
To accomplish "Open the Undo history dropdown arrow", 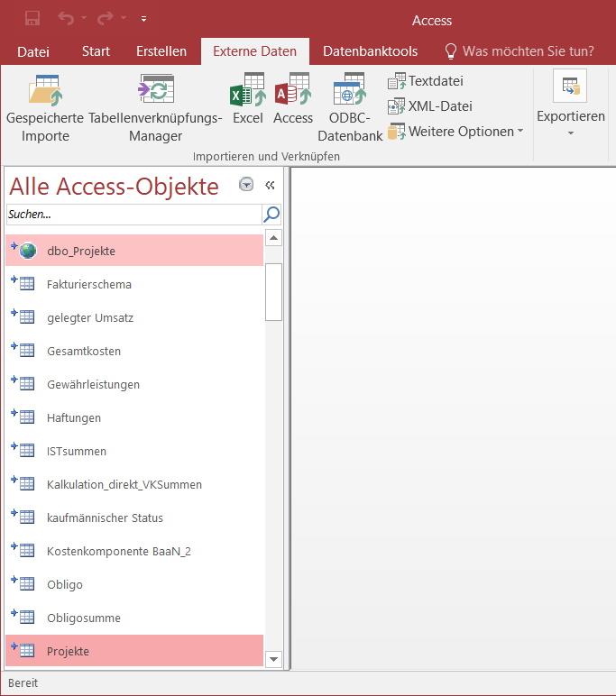I will (84, 19).
